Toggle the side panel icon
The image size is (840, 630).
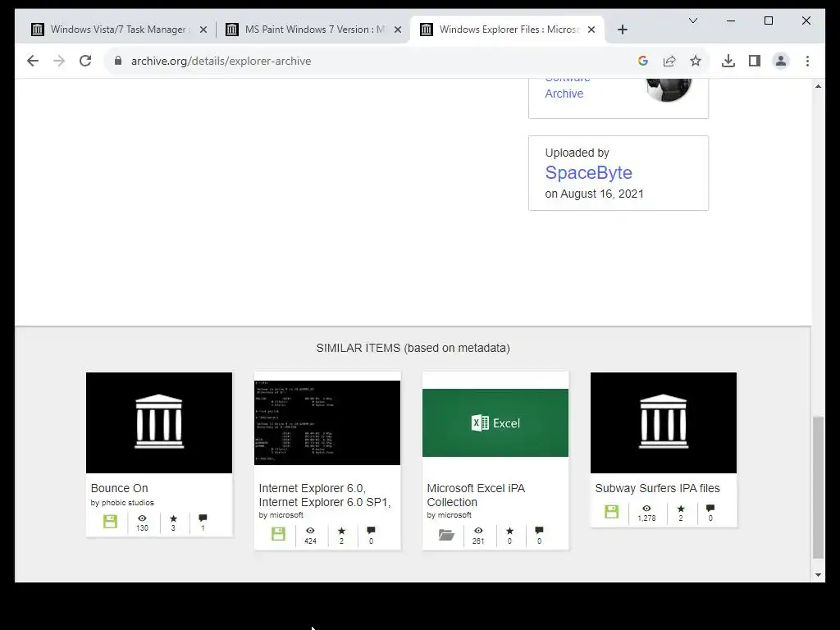[755, 61]
